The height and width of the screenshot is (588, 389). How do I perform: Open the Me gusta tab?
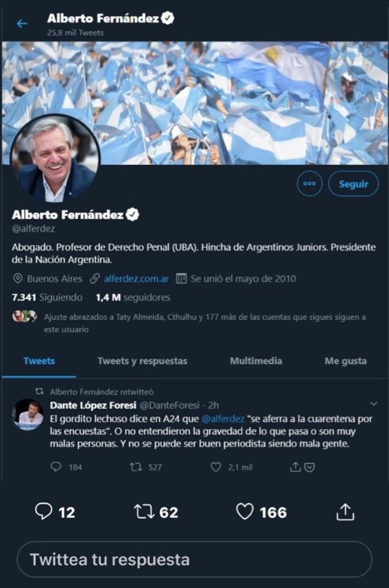[x=346, y=361]
